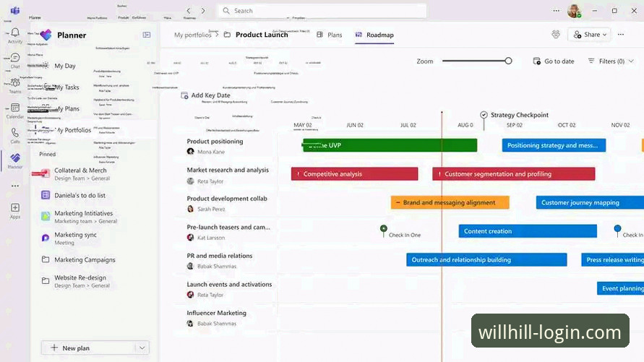Open Outreach and relationship building bar
Viewport: 644px width, 362px height.
click(x=486, y=260)
